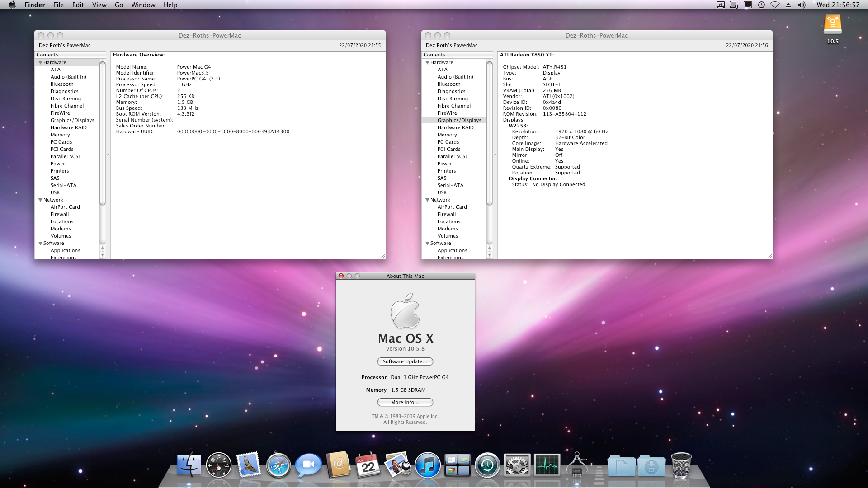This screenshot has width=868, height=488.
Task: Select Disc Burning in left profiler window
Action: click(66, 99)
